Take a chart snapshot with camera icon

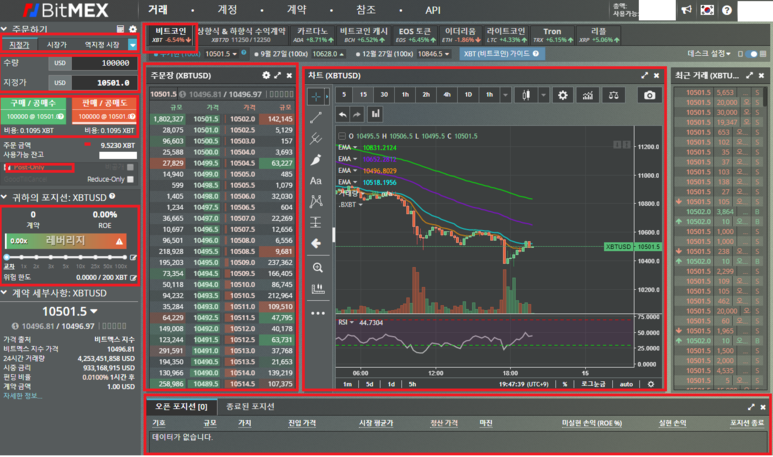649,95
